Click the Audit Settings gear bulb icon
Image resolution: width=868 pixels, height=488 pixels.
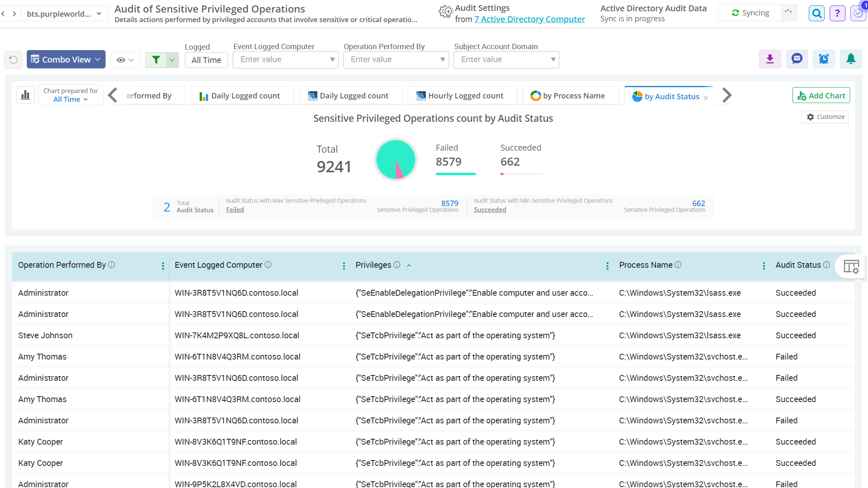tap(446, 12)
